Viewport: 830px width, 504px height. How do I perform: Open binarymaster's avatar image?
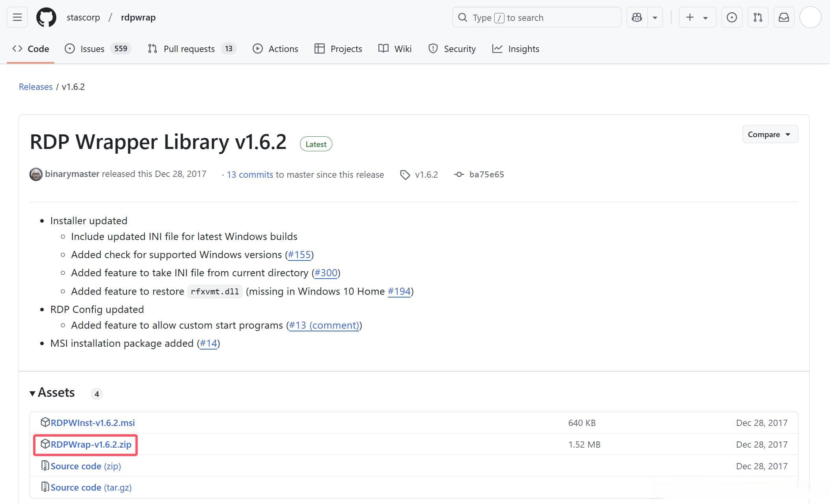coord(36,174)
